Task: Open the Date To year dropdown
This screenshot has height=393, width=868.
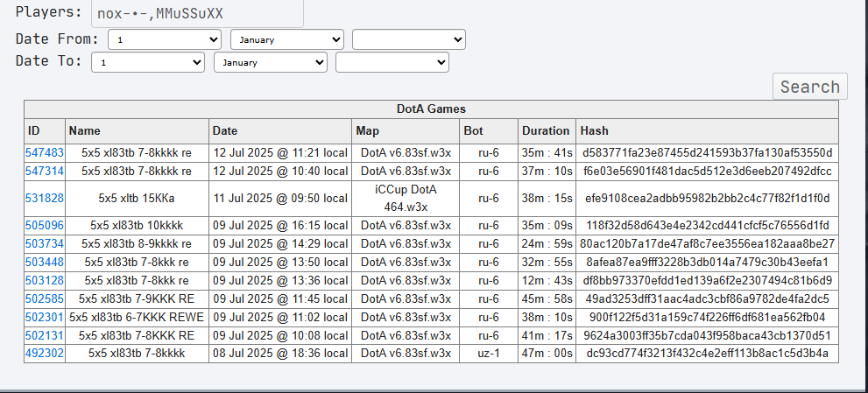Action: [392, 62]
